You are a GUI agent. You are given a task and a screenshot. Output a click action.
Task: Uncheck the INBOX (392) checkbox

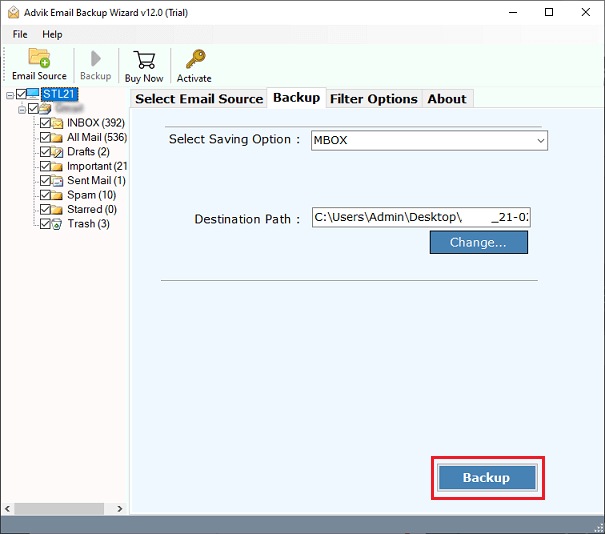coord(45,123)
